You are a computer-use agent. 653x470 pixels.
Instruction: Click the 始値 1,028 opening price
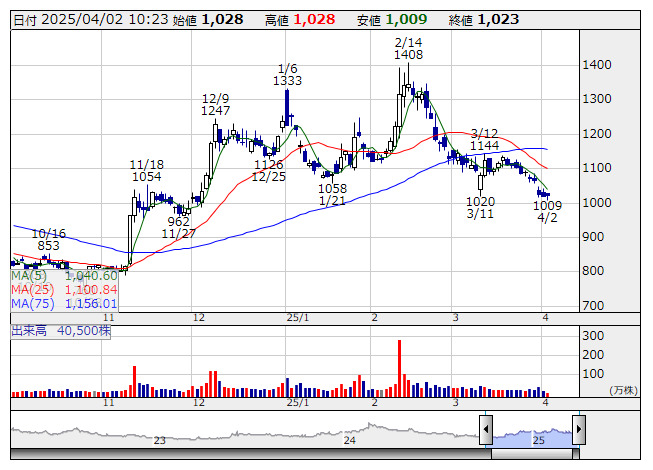pos(208,20)
